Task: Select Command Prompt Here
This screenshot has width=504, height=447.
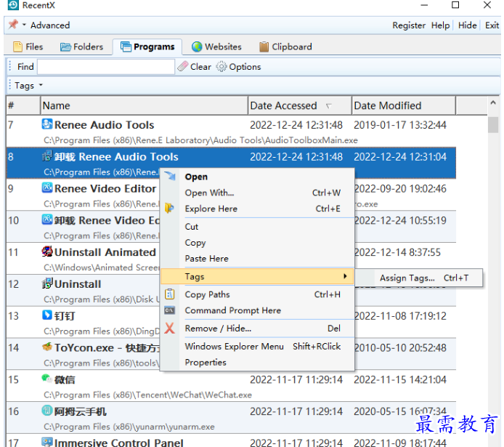Action: pyautogui.click(x=257, y=310)
